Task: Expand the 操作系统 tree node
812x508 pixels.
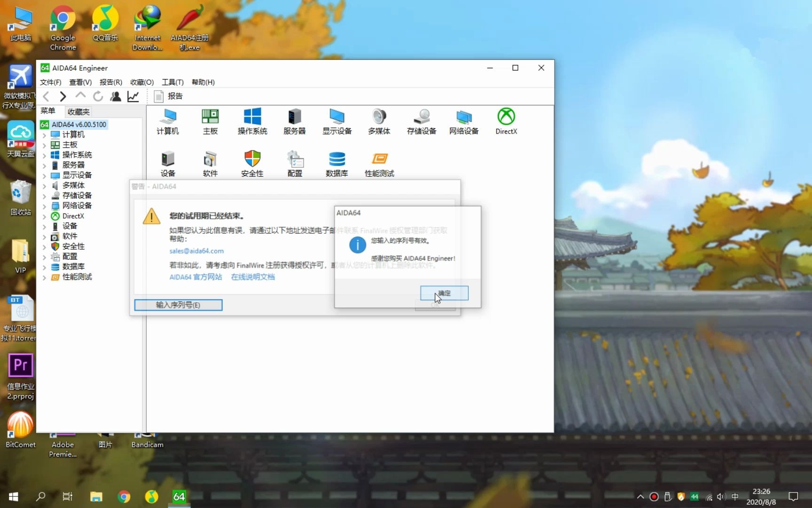Action: point(45,155)
